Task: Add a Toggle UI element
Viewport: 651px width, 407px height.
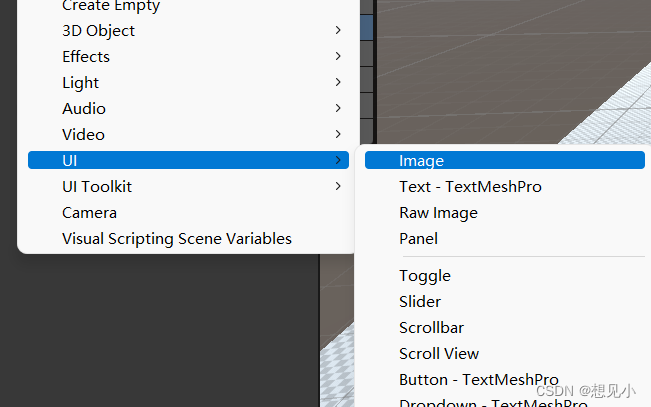Action: (x=504, y=276)
